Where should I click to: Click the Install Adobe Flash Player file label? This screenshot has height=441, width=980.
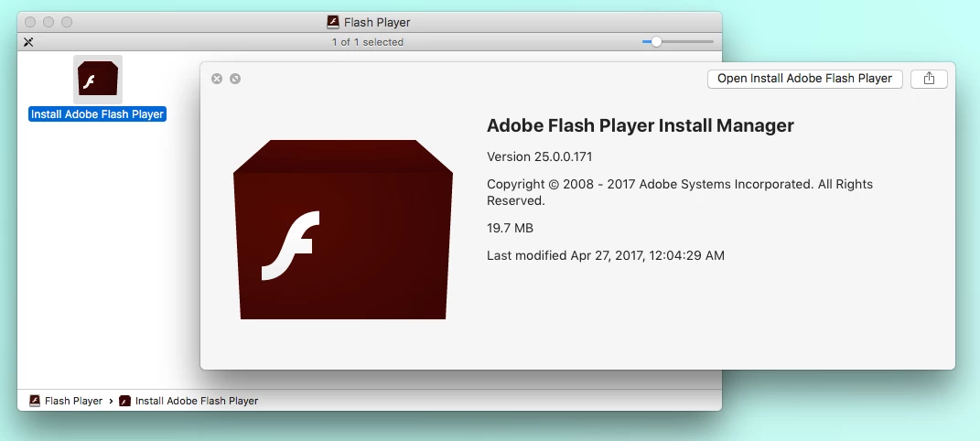[x=98, y=114]
